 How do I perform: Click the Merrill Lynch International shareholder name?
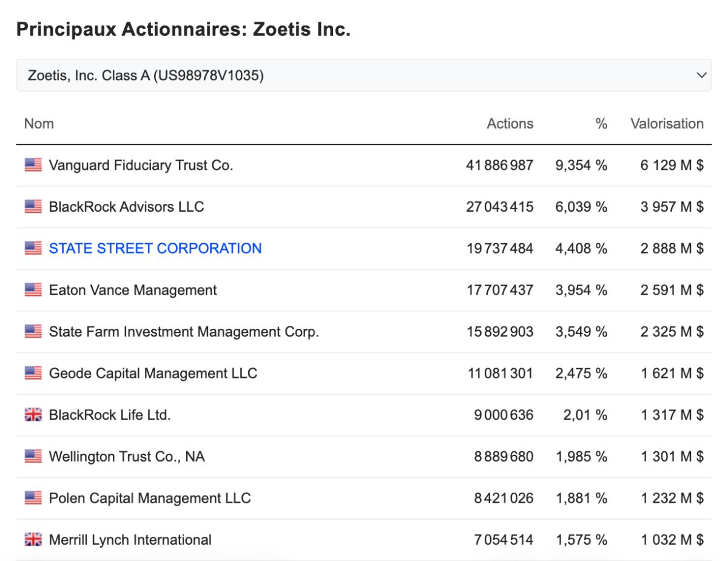(130, 540)
